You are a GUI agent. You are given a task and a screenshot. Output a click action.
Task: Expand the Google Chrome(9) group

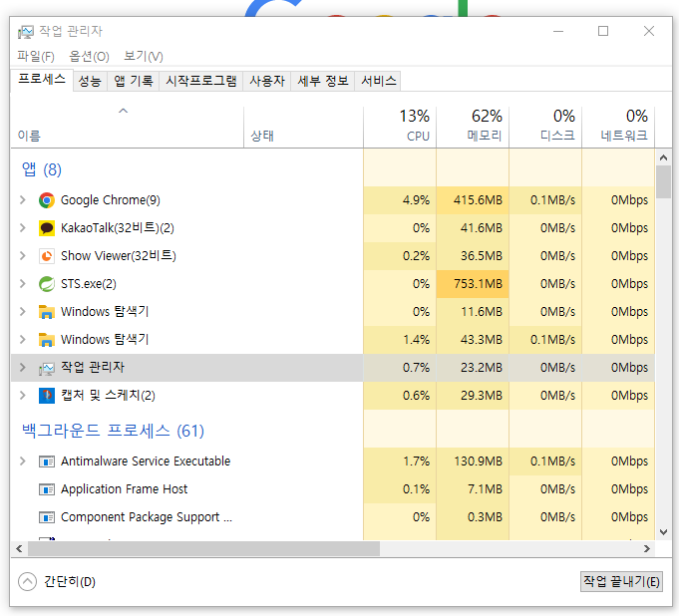(x=23, y=200)
